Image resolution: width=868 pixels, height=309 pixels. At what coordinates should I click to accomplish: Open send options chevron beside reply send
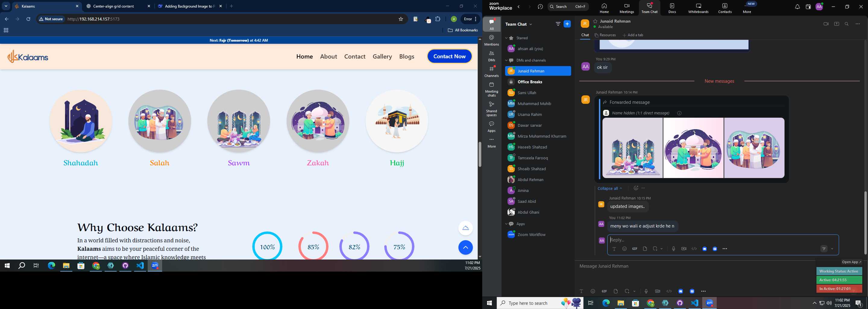(832, 249)
